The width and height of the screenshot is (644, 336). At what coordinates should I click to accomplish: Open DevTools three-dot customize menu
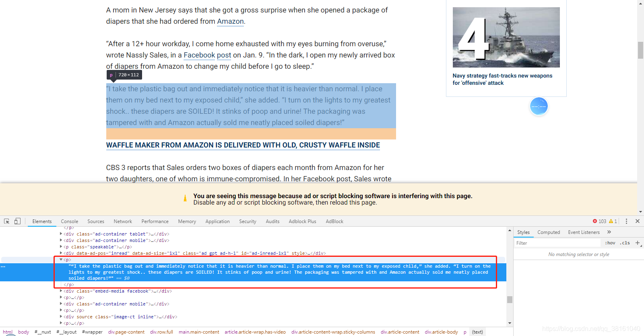[x=626, y=221]
